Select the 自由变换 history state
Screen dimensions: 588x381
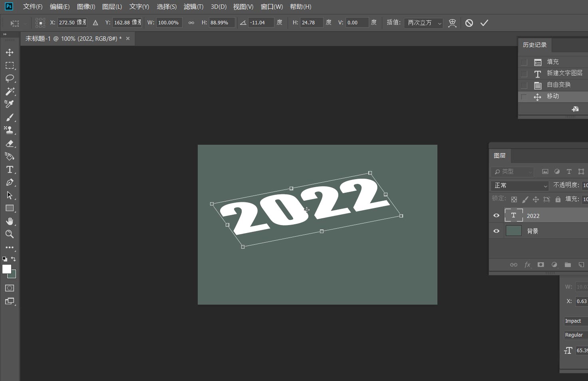[553, 85]
